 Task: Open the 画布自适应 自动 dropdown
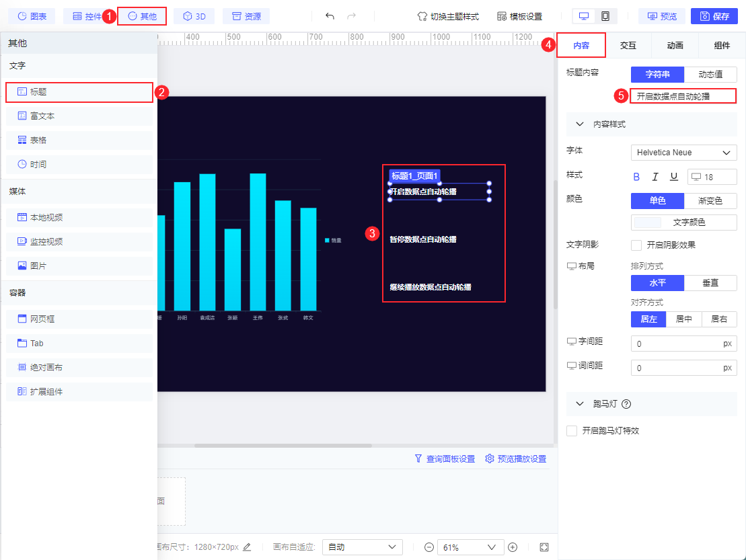click(363, 547)
